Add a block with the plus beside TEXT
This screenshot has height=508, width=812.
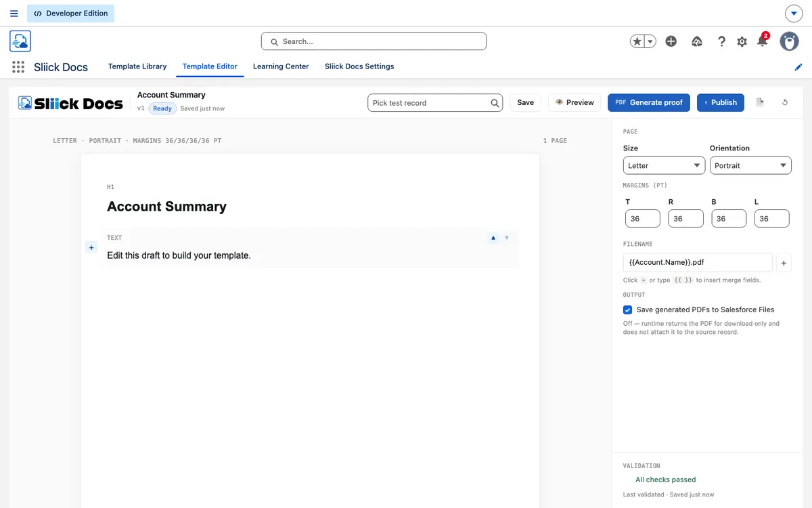click(91, 248)
